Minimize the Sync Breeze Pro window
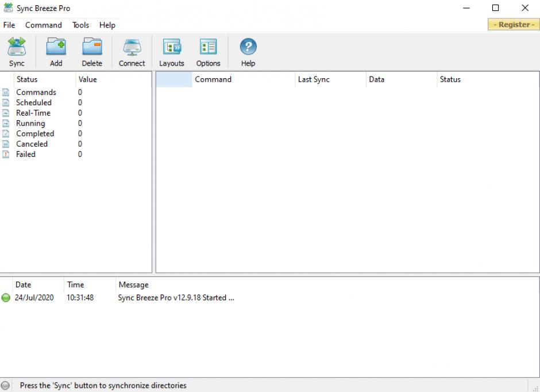Viewport: 540px width, 392px height. click(466, 8)
